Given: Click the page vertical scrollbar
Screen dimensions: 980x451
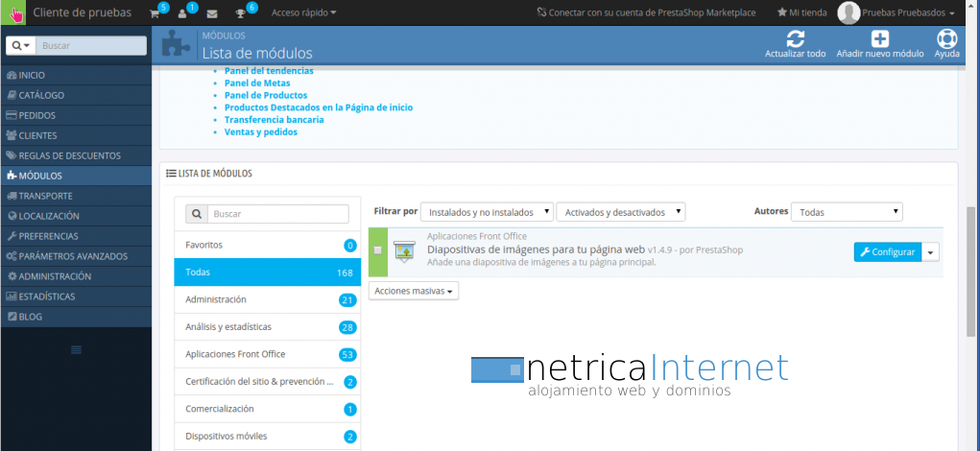Looking at the screenshot, I should [x=971, y=269].
